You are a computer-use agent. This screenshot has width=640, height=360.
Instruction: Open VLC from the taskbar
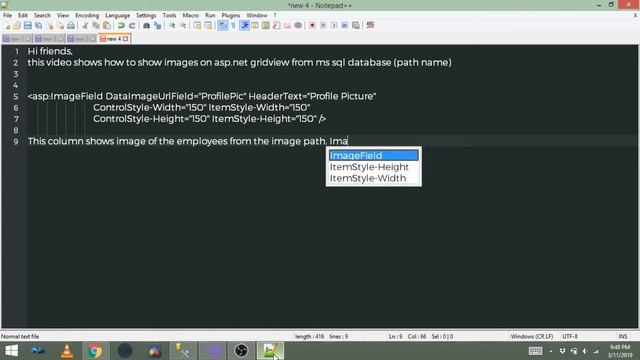pyautogui.click(x=67, y=351)
